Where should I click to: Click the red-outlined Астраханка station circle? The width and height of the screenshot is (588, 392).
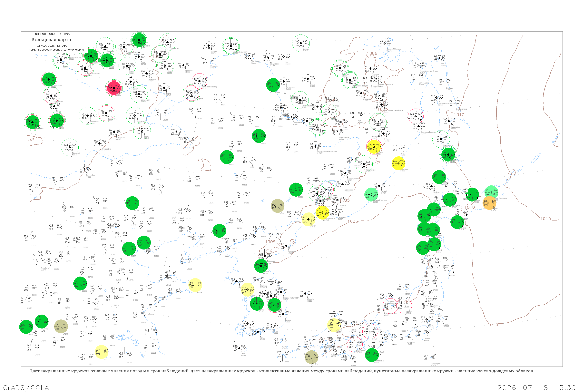coord(326,190)
